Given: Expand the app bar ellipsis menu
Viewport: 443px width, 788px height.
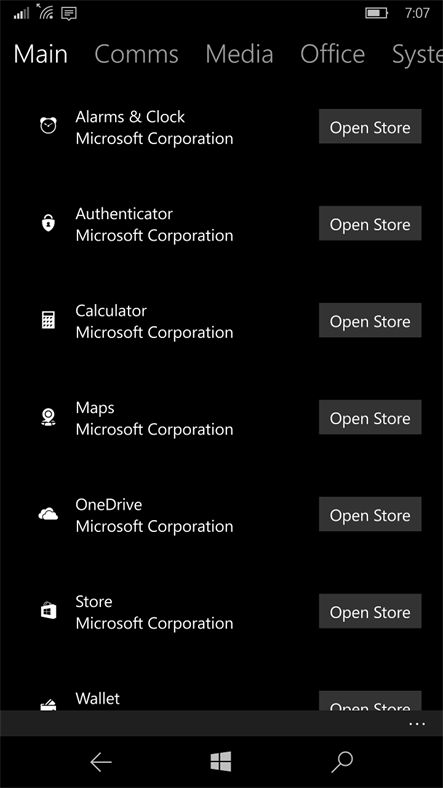Looking at the screenshot, I should click(x=417, y=724).
